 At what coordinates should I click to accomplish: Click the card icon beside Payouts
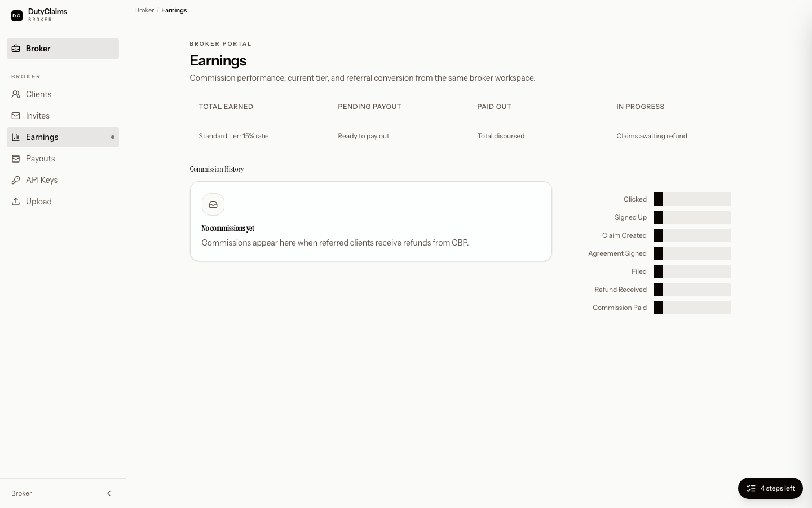pyautogui.click(x=16, y=159)
